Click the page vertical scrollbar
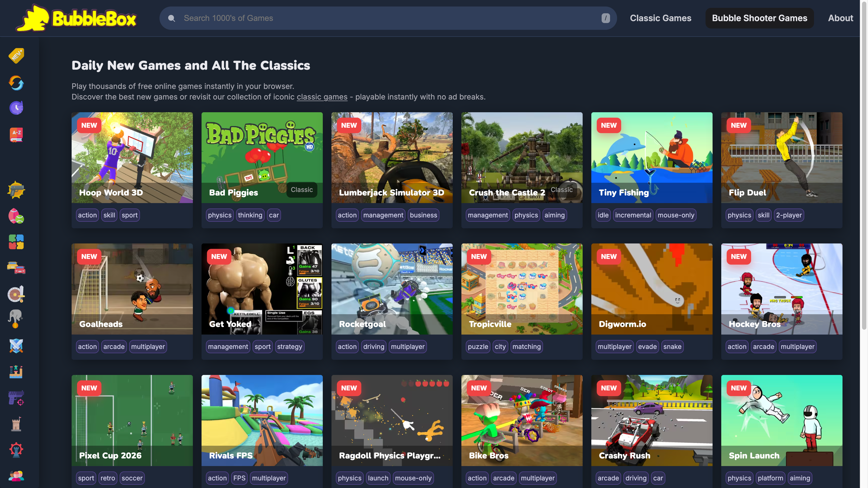Screen dimensions: 868x488 [x=864, y=165]
